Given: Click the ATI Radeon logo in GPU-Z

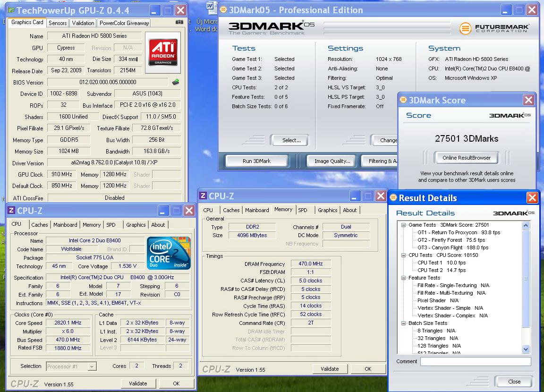Looking at the screenshot, I should (163, 52).
